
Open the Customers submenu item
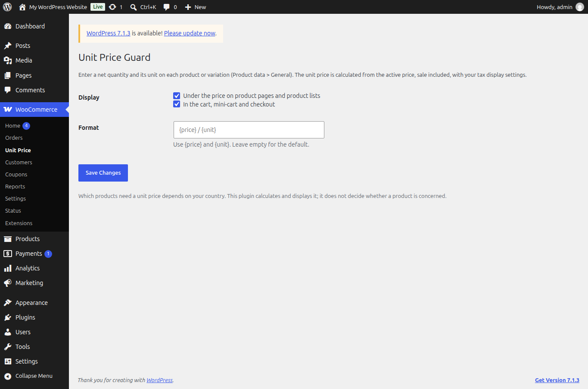[19, 163]
